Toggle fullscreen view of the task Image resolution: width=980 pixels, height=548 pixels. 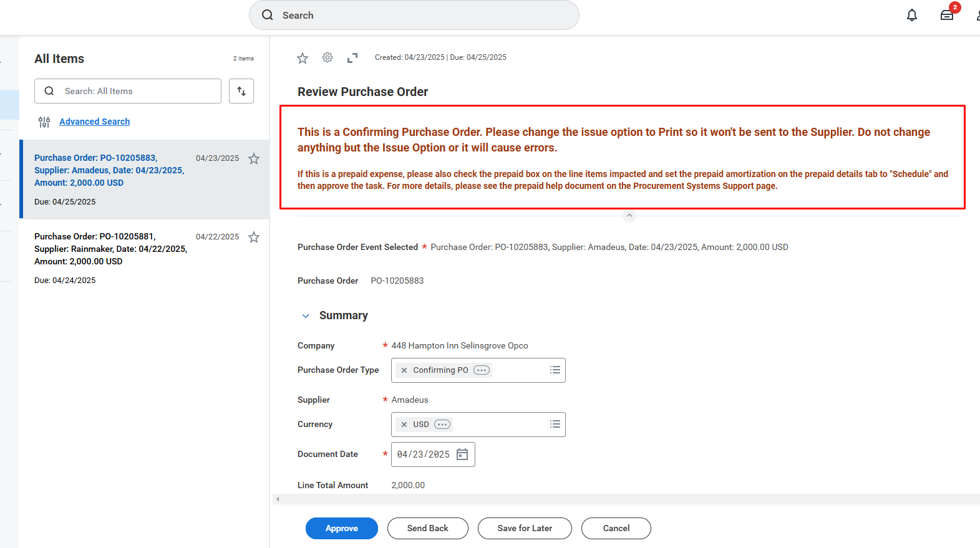352,57
